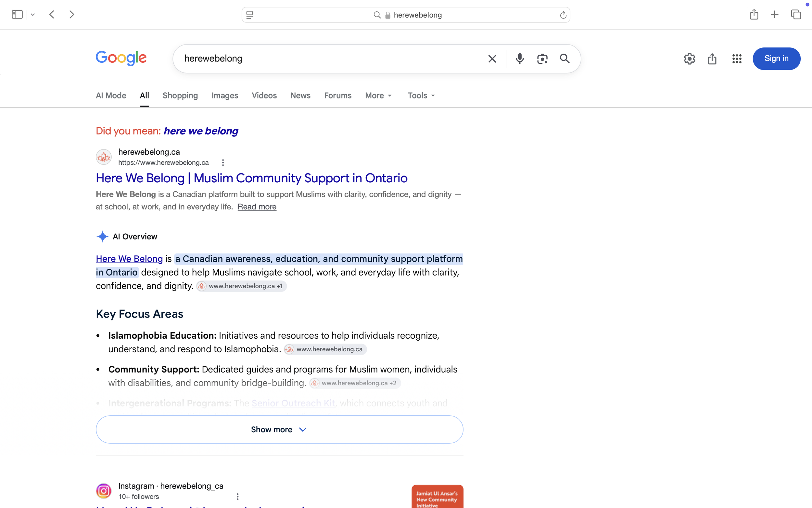This screenshot has height=508, width=812.
Task: Open the Here We Belong AI Overview link
Action: tap(129, 259)
